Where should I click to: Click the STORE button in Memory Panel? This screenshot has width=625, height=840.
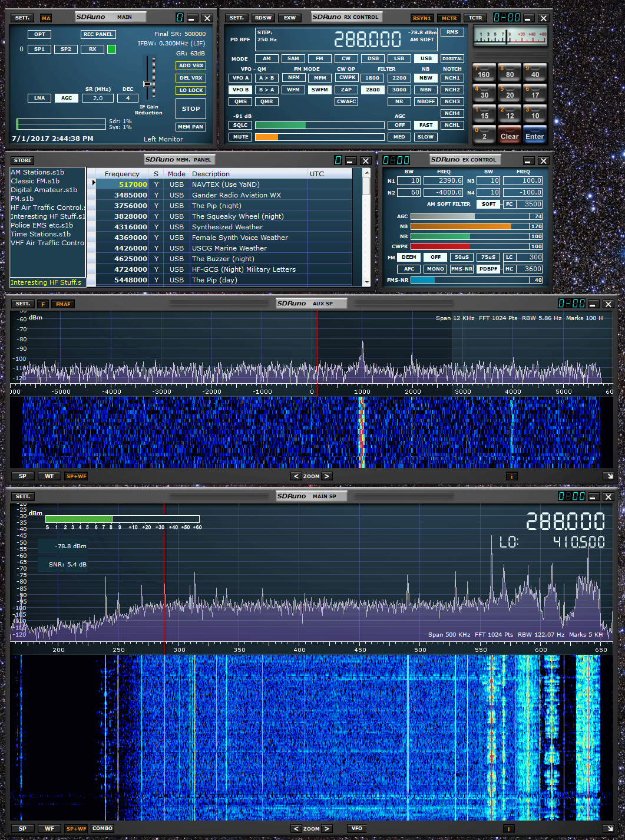point(23,160)
